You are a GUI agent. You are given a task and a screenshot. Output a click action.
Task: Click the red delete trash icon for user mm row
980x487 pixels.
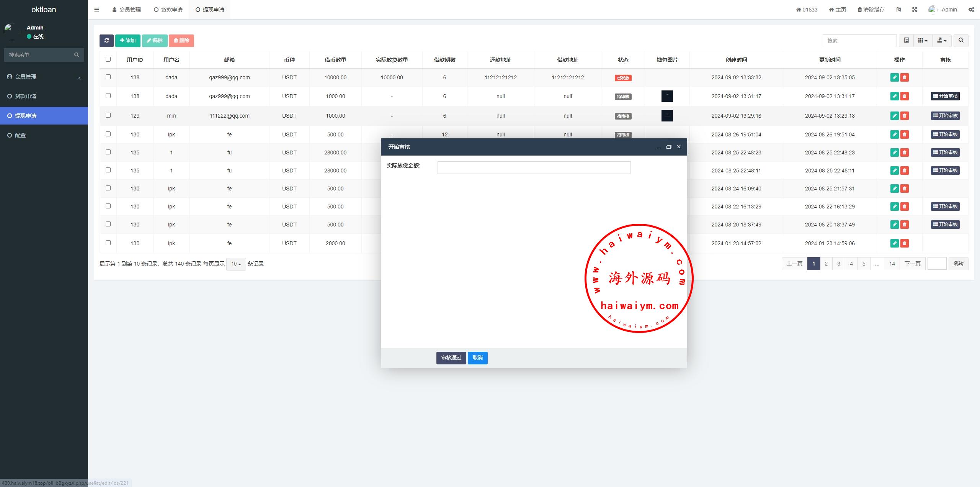(905, 116)
